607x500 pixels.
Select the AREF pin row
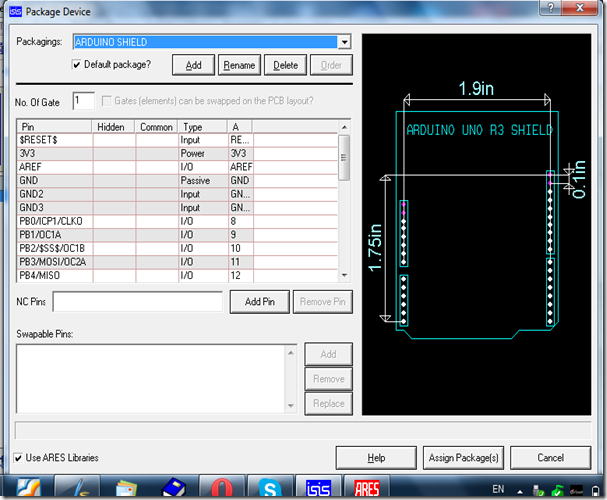[x=177, y=167]
